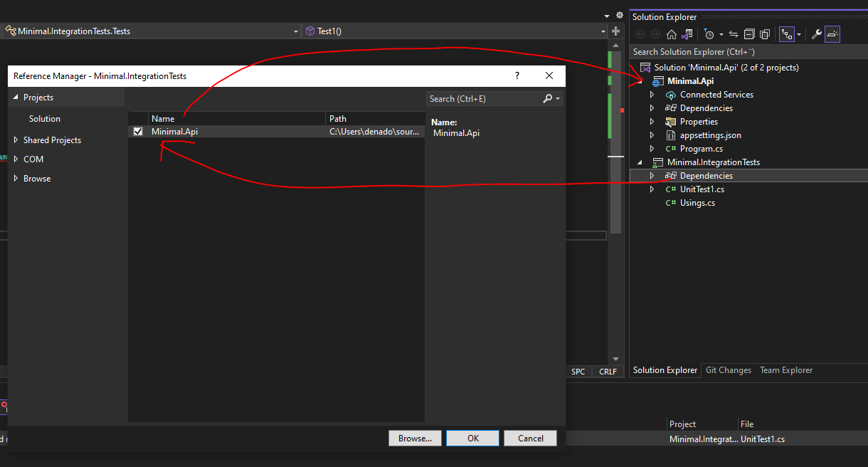Click the C# icon beside UnitTest1.cs

click(x=670, y=189)
